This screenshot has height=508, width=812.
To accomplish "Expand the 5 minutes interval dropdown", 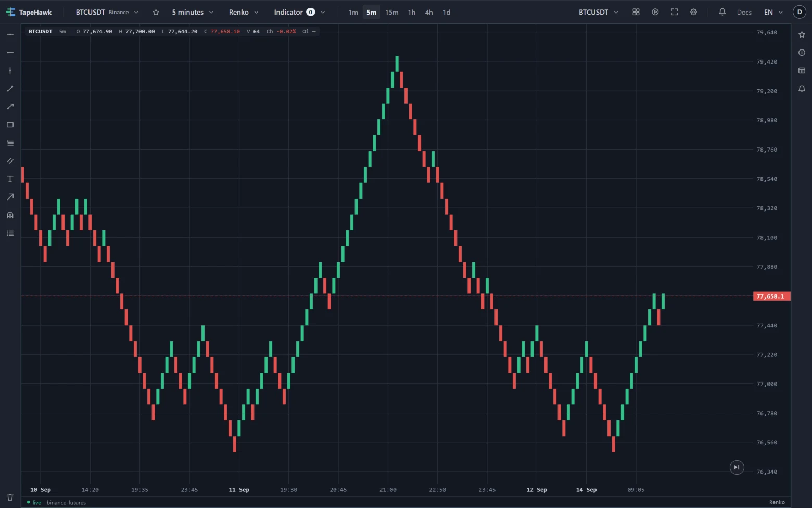I will (x=193, y=12).
